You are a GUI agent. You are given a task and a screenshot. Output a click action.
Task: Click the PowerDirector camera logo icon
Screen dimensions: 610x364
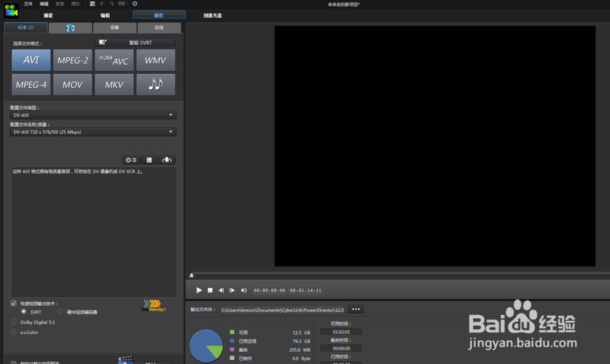point(11,10)
